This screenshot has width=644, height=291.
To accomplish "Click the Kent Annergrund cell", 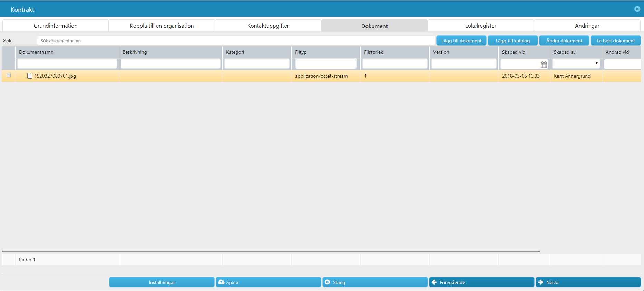I will click(576, 76).
